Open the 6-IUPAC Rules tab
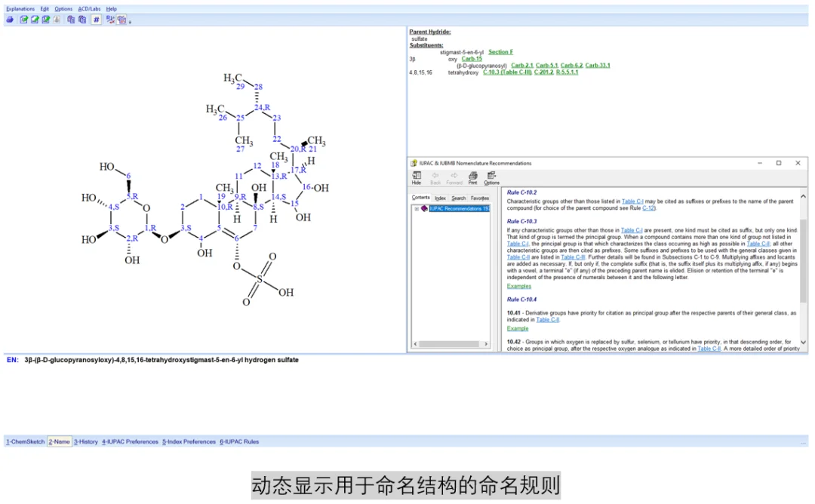The image size is (815, 504). coord(239,441)
